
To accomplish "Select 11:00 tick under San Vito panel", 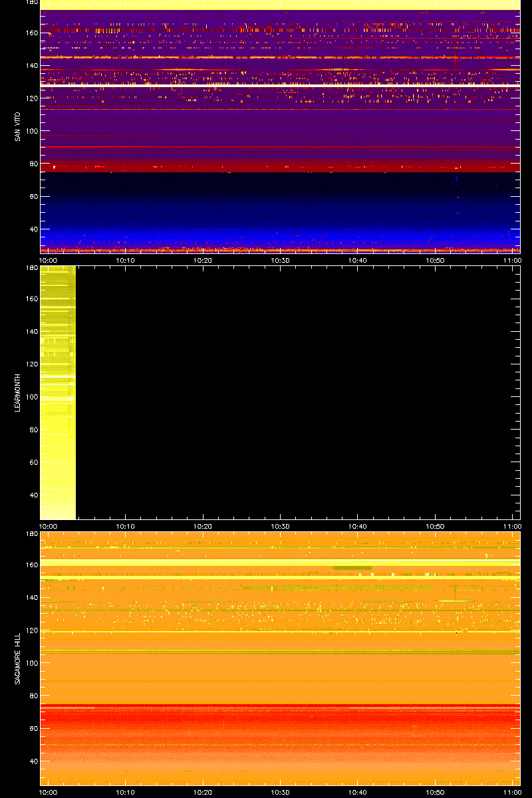I will (512, 260).
